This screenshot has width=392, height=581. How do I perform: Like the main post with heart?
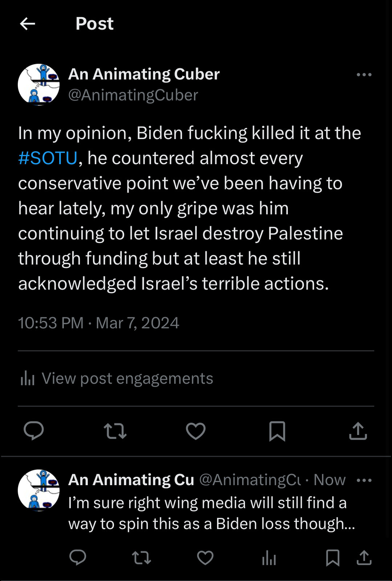[x=196, y=431]
